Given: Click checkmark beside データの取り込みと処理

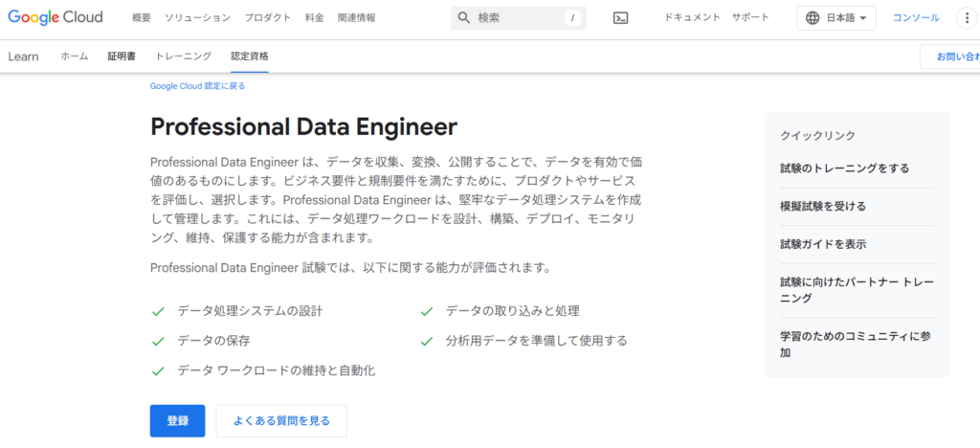Looking at the screenshot, I should pyautogui.click(x=426, y=311).
